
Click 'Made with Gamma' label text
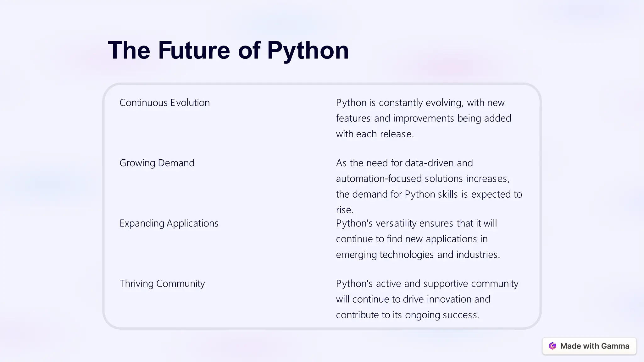[x=595, y=346]
